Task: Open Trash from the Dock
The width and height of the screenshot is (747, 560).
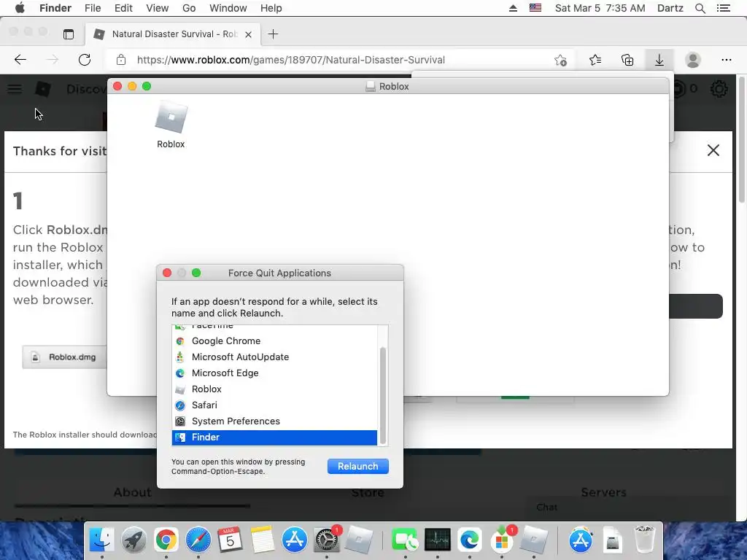Action: click(645, 540)
